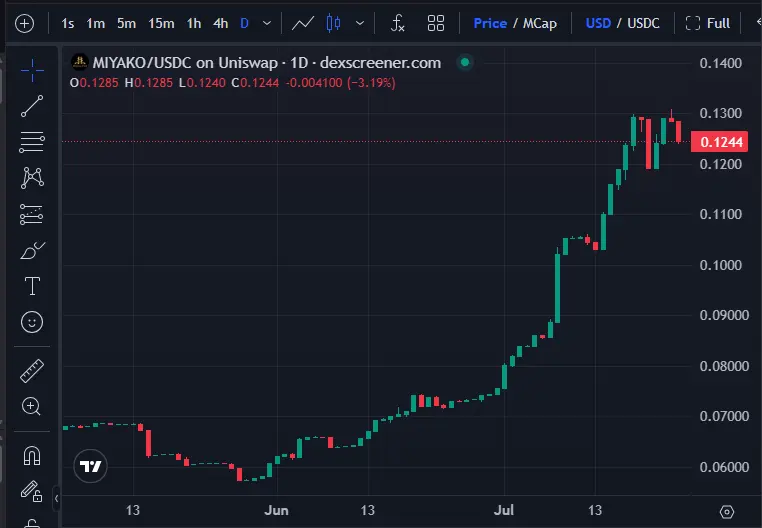
Task: Click the open value O0.1285
Action: [x=94, y=83]
